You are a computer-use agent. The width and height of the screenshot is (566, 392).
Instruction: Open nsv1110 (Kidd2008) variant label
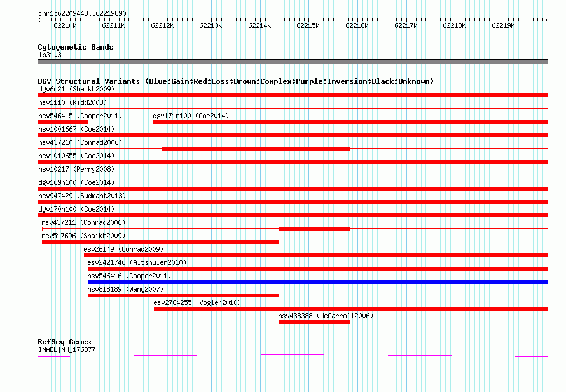72,102
